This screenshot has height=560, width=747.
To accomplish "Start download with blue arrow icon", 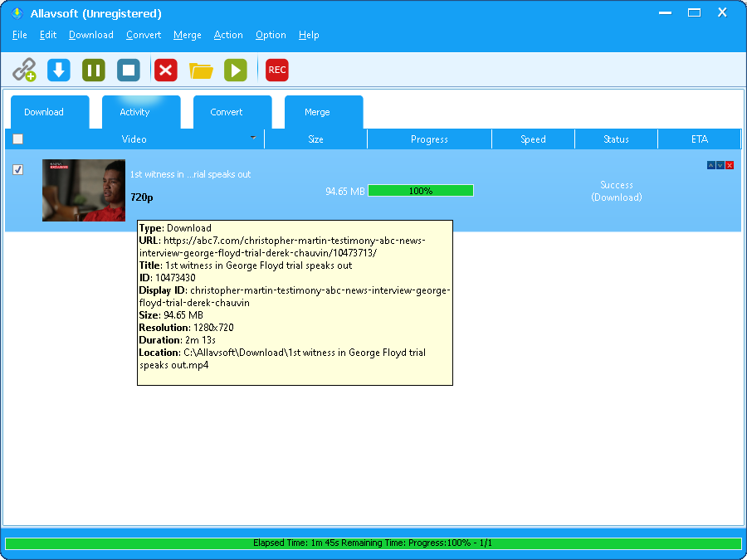I will [x=59, y=70].
